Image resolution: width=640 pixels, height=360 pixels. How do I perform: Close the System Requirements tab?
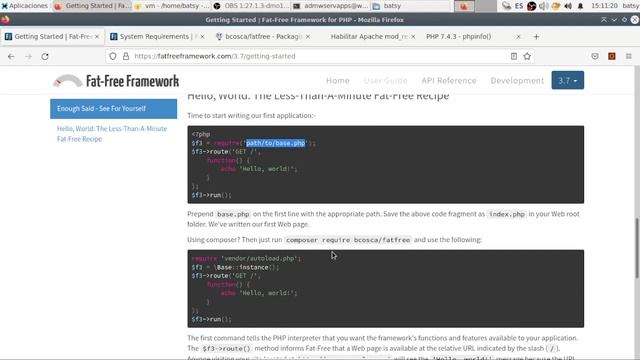tap(202, 37)
